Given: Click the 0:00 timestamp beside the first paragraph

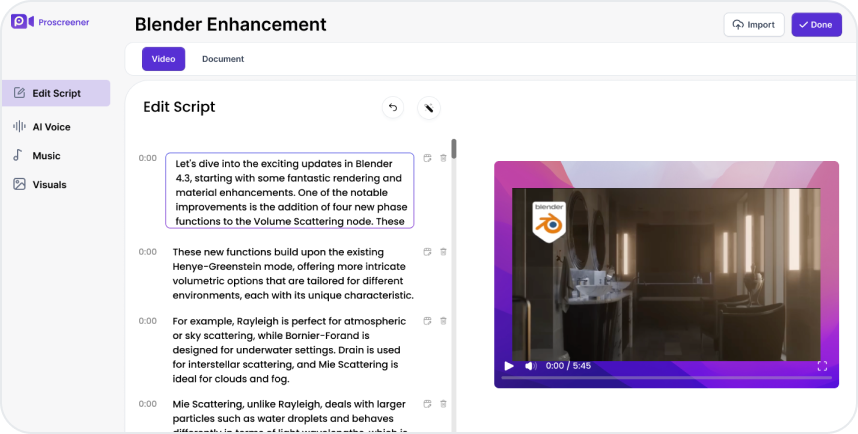Looking at the screenshot, I should (x=148, y=158).
